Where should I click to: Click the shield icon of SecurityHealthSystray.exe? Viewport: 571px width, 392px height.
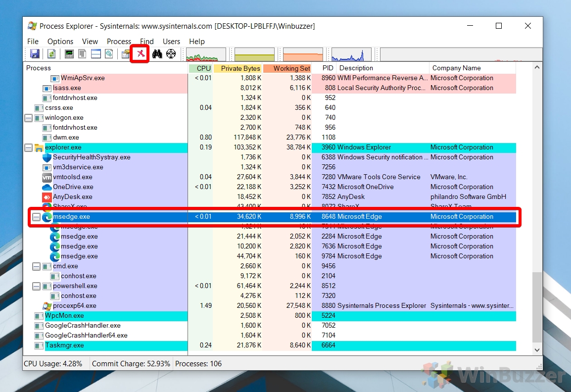[47, 157]
